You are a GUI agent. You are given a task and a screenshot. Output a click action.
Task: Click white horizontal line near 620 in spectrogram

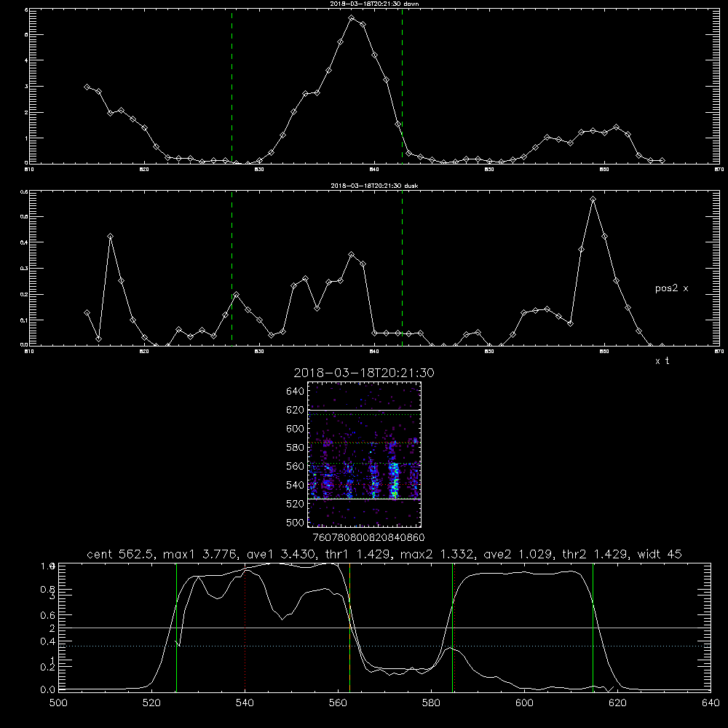pos(365,410)
